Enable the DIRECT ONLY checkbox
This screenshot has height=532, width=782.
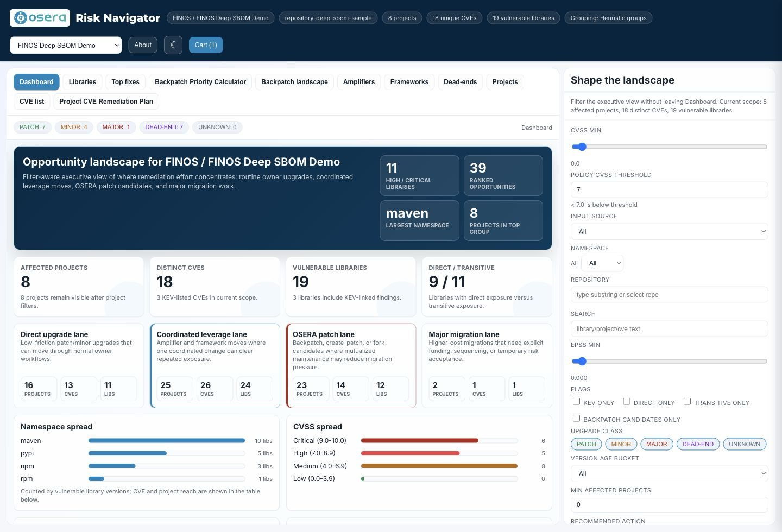pos(627,402)
